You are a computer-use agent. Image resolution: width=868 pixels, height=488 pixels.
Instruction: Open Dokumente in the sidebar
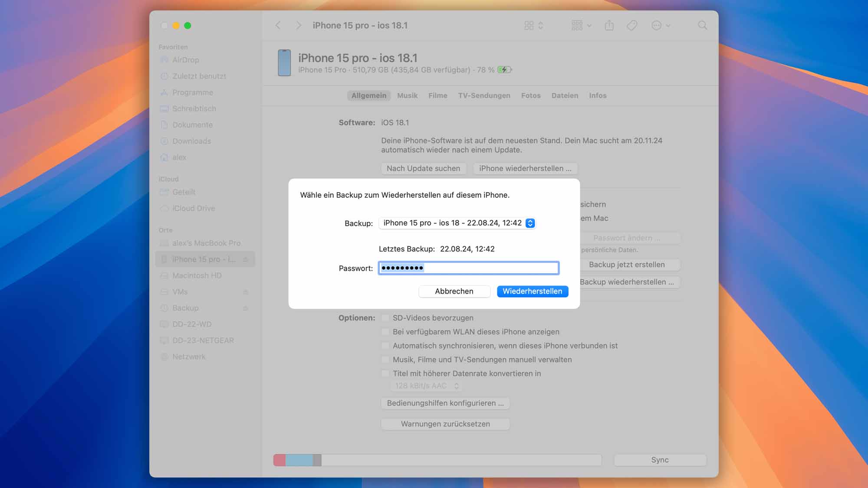192,125
